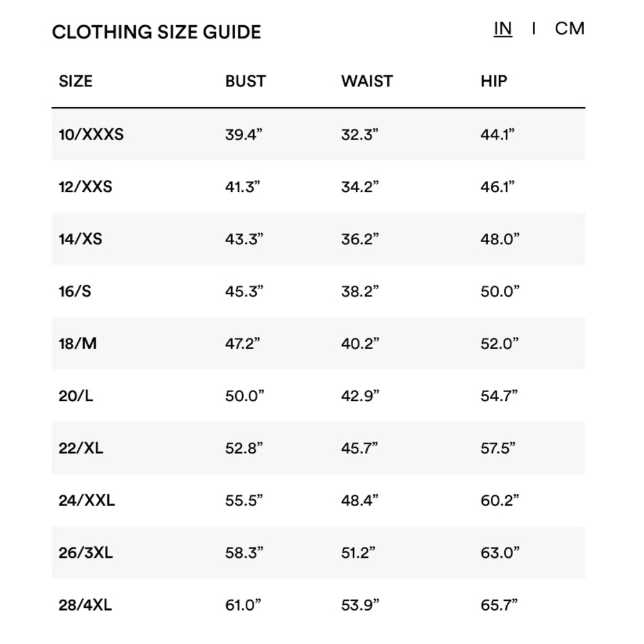Click the Clothing Size Guide title

pos(156,32)
